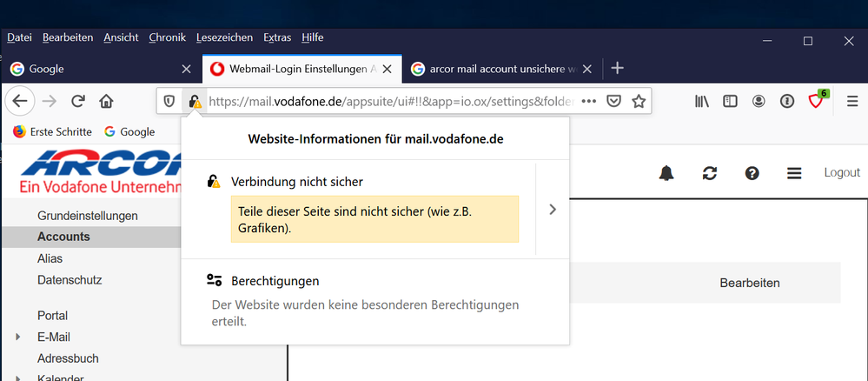868x381 pixels.
Task: Open the webmail help question mark
Action: click(x=752, y=174)
